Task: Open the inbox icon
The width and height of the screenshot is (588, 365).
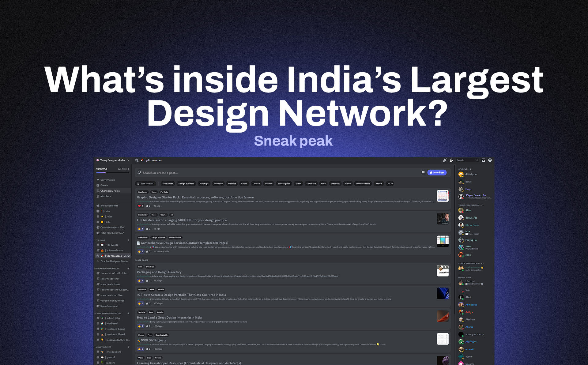Action: (x=483, y=160)
